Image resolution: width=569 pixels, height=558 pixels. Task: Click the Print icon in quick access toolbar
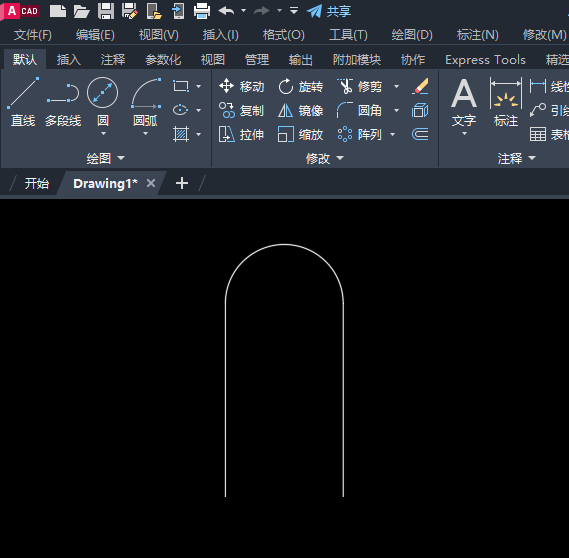click(202, 11)
